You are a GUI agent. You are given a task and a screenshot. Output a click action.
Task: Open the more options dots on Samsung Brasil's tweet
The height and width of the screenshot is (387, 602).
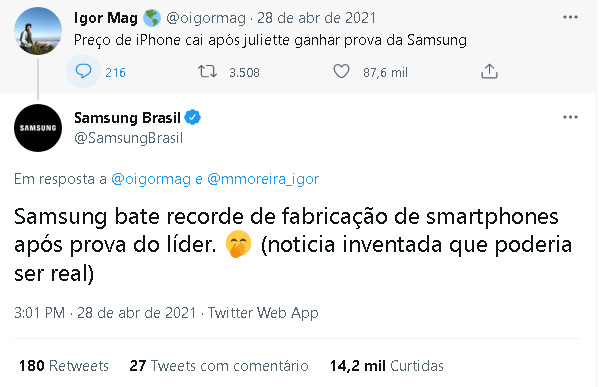(570, 117)
